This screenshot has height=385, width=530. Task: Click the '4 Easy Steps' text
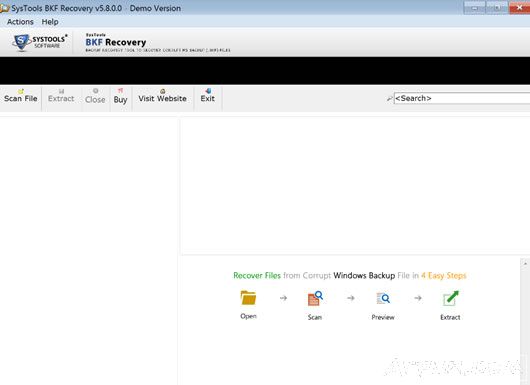443,275
